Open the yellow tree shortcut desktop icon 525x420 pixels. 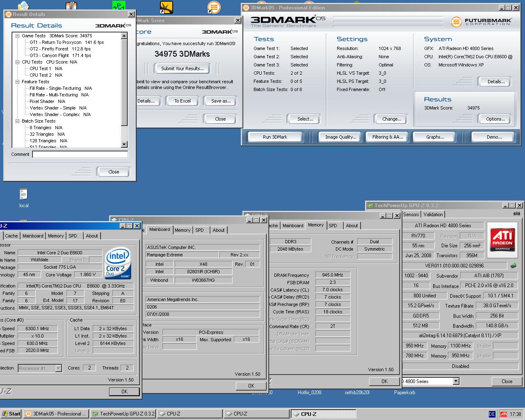pyautogui.click(x=166, y=7)
